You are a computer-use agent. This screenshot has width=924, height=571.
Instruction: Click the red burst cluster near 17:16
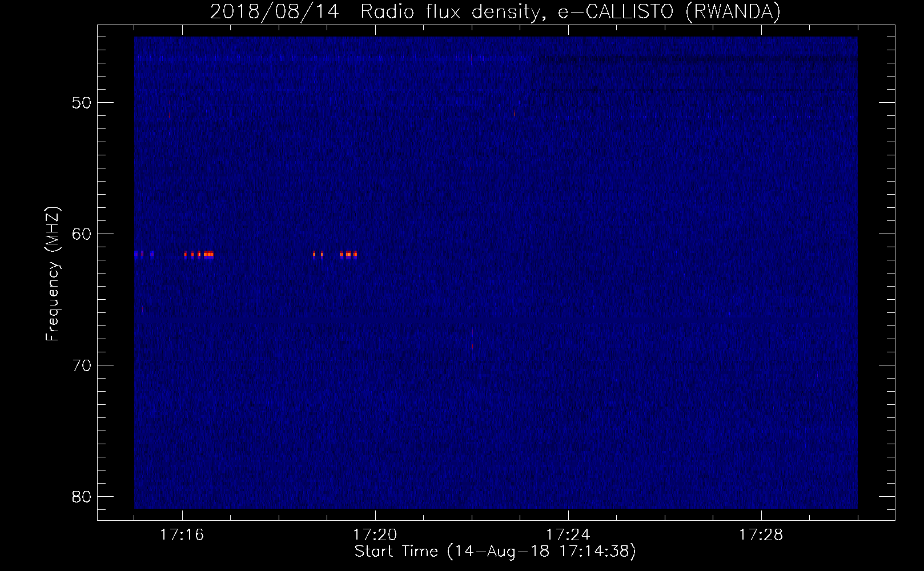pyautogui.click(x=199, y=255)
